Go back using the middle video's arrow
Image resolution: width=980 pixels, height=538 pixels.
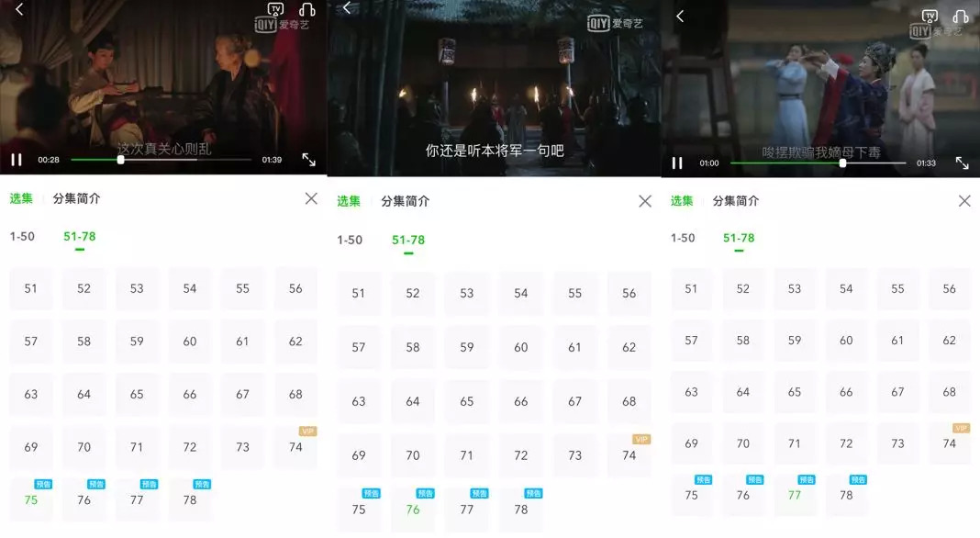click(348, 8)
